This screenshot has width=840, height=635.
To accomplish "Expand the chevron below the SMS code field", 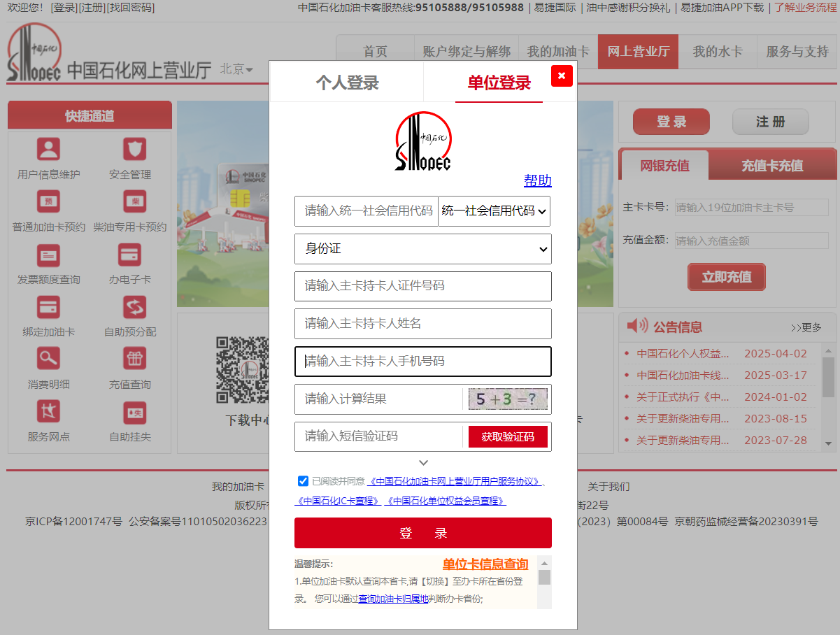I will 423,463.
